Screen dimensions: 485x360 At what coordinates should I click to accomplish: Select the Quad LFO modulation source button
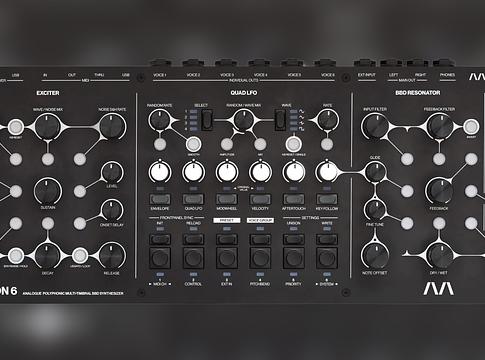coord(193,199)
